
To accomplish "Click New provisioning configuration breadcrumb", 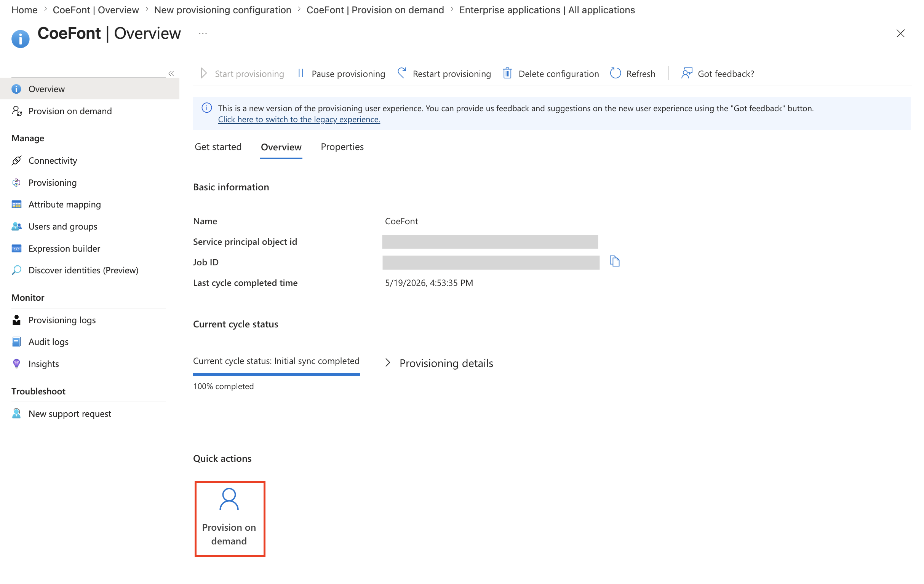I will (x=222, y=10).
